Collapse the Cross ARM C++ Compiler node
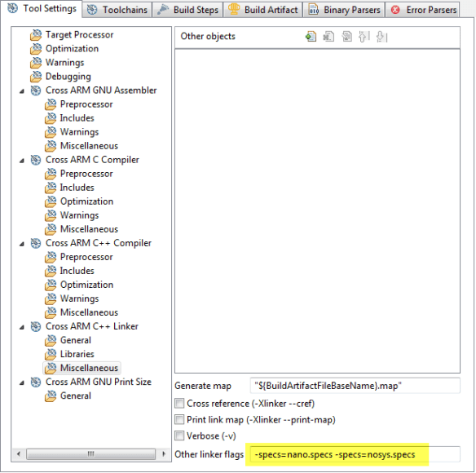 click(x=22, y=244)
